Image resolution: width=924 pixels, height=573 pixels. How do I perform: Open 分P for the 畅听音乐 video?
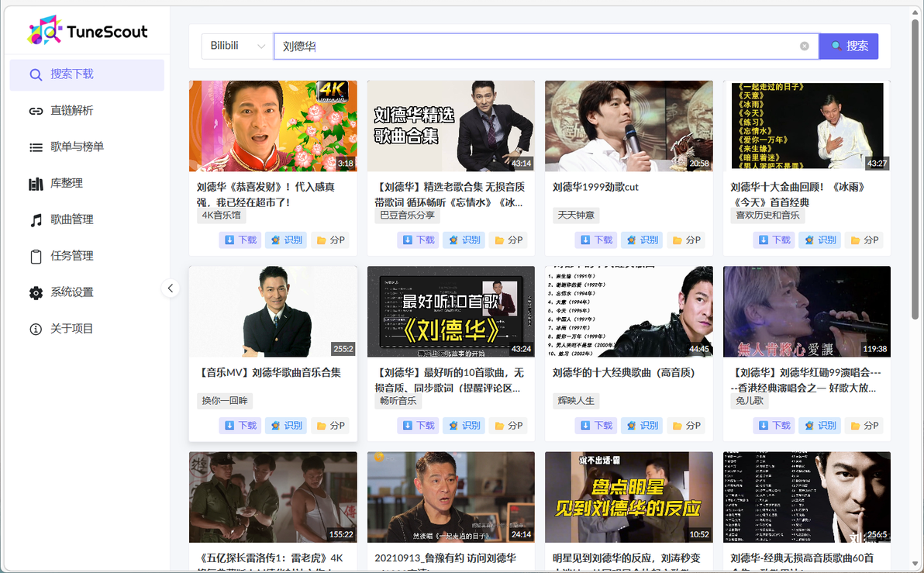(x=508, y=426)
